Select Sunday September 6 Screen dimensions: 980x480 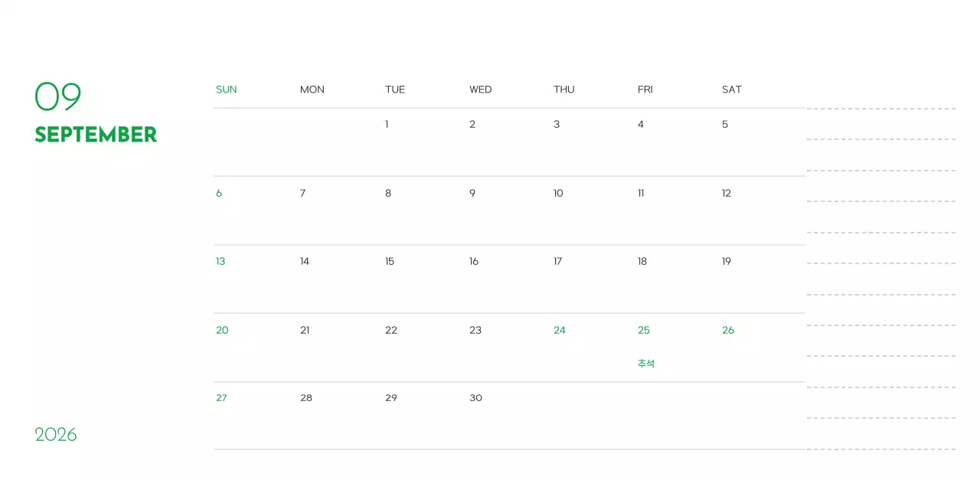click(x=219, y=193)
